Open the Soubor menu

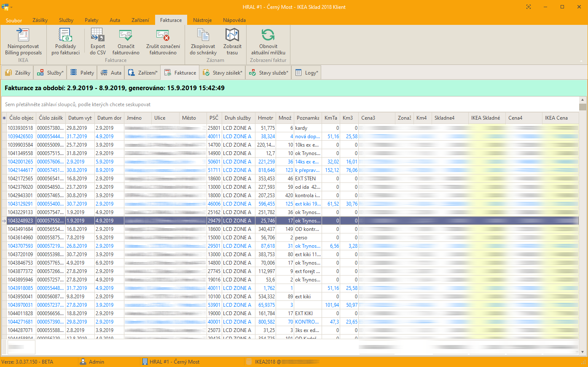point(14,20)
